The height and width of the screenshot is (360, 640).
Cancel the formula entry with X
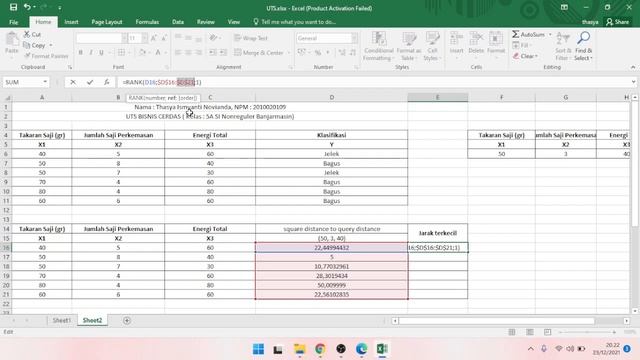tap(73, 82)
